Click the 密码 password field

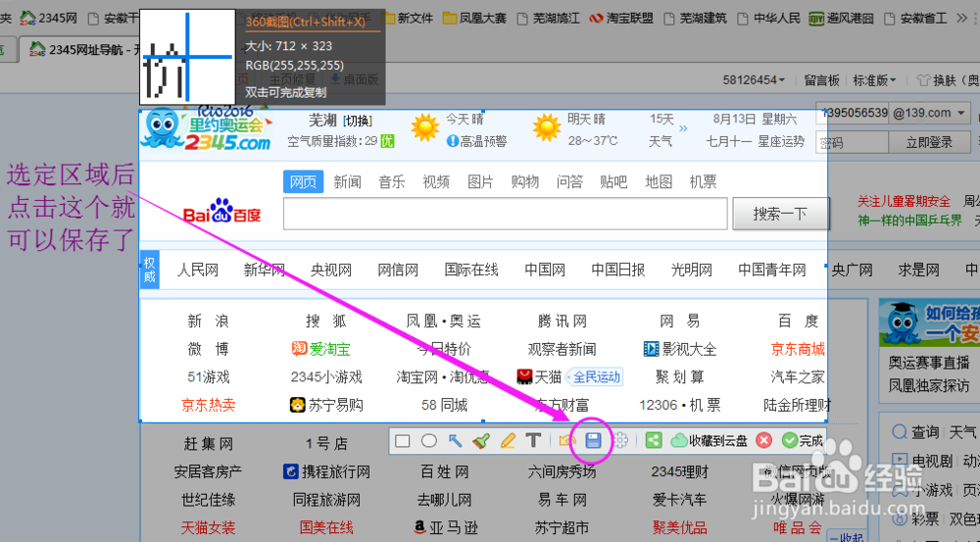click(x=852, y=142)
